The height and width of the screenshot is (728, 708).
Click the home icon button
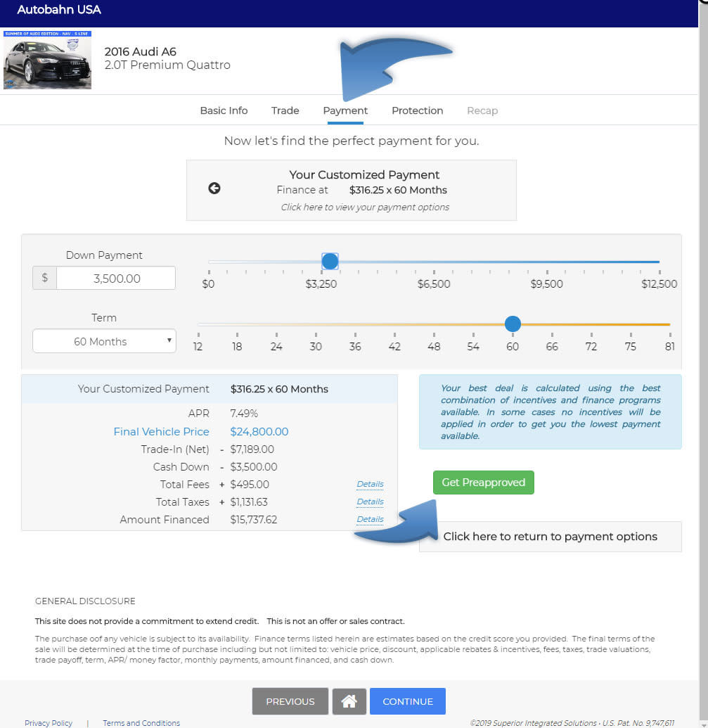tap(349, 701)
